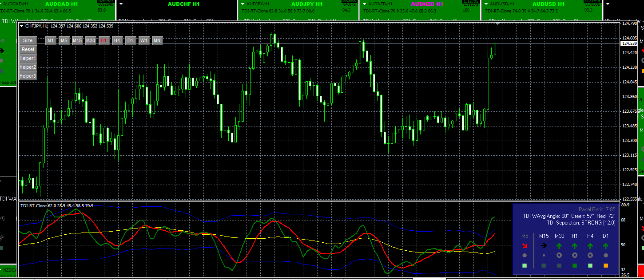Click the dark gray-green square under M15
The image size is (644, 280).
pyautogui.click(x=544, y=266)
